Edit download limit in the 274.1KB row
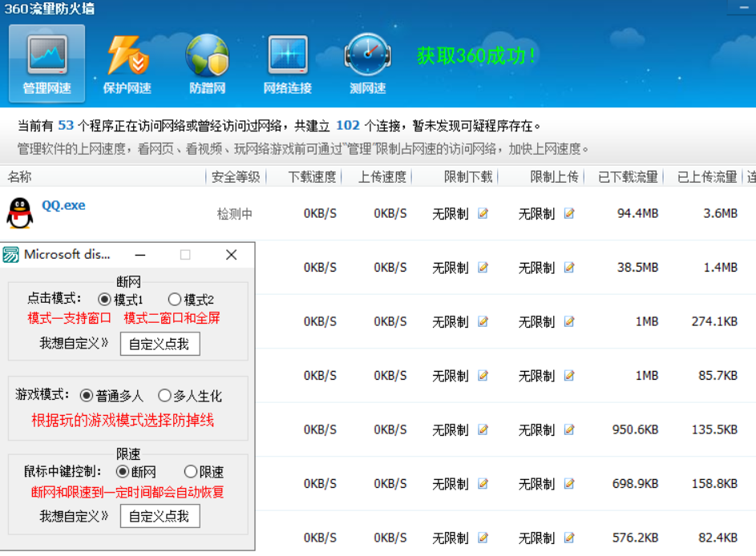This screenshot has height=556, width=756. click(483, 321)
